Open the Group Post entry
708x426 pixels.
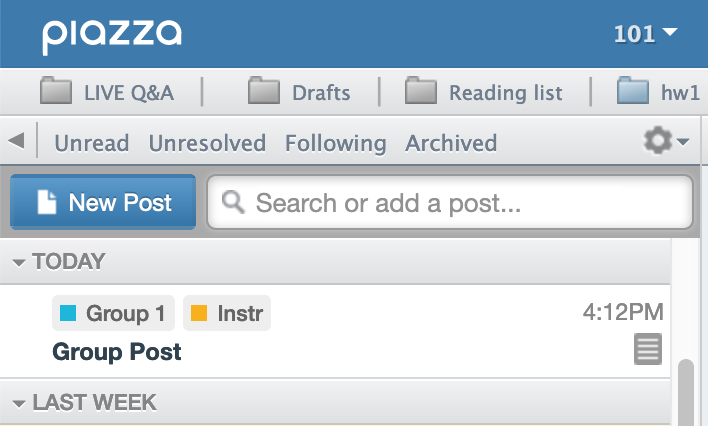pos(335,331)
